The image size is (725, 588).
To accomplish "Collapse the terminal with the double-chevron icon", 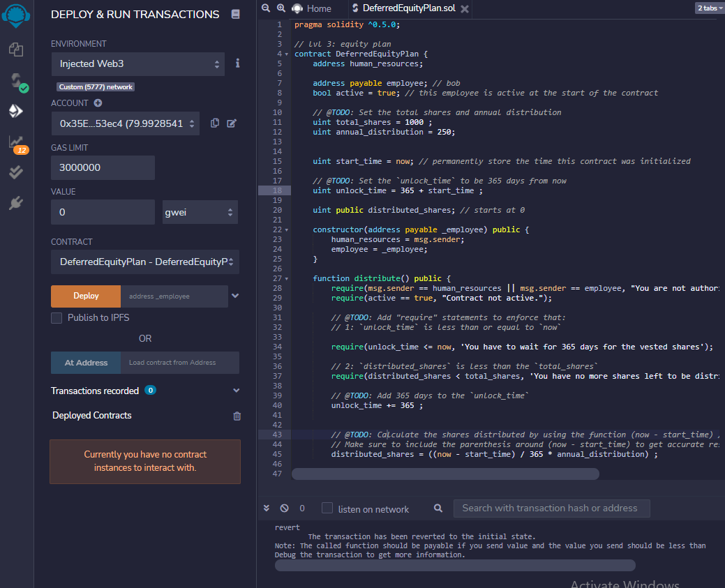I will coord(267,508).
